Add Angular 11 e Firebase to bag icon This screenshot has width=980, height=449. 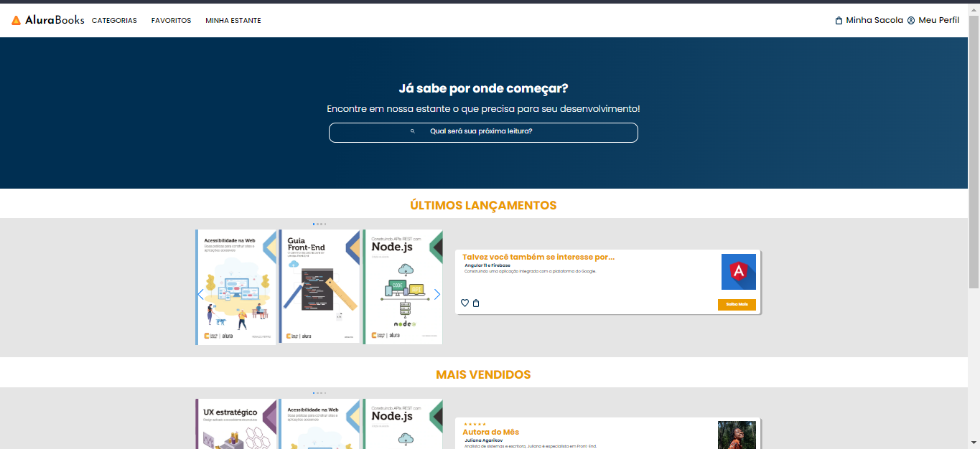click(x=476, y=303)
